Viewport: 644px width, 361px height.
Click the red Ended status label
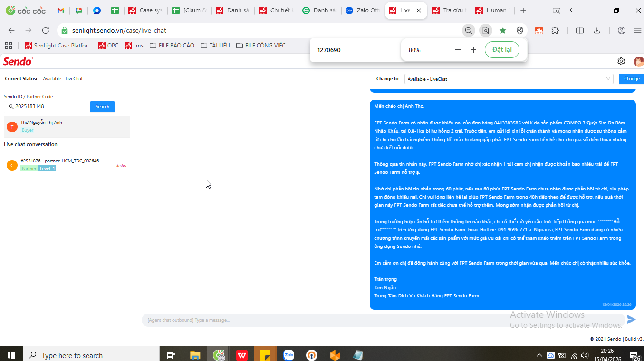pos(121,165)
